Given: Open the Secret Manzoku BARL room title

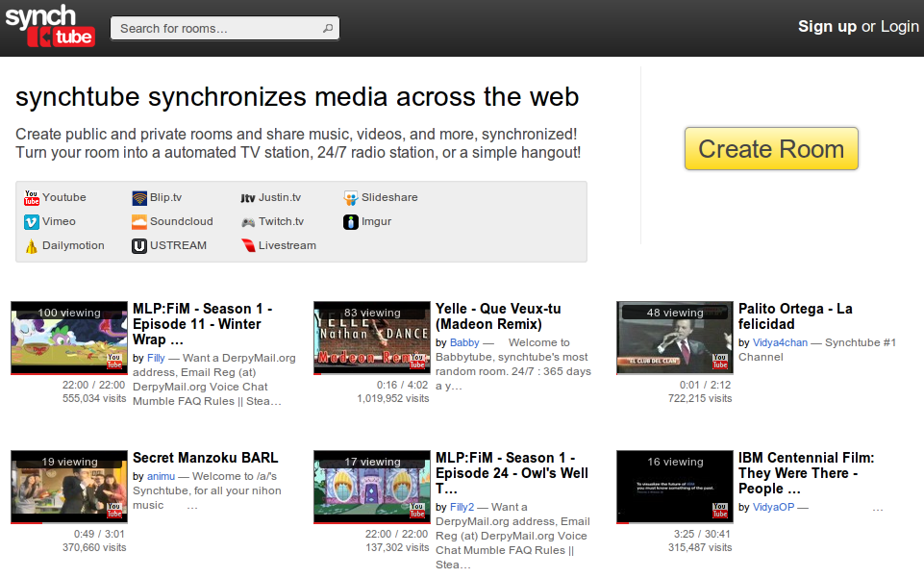Looking at the screenshot, I should pyautogui.click(x=205, y=458).
